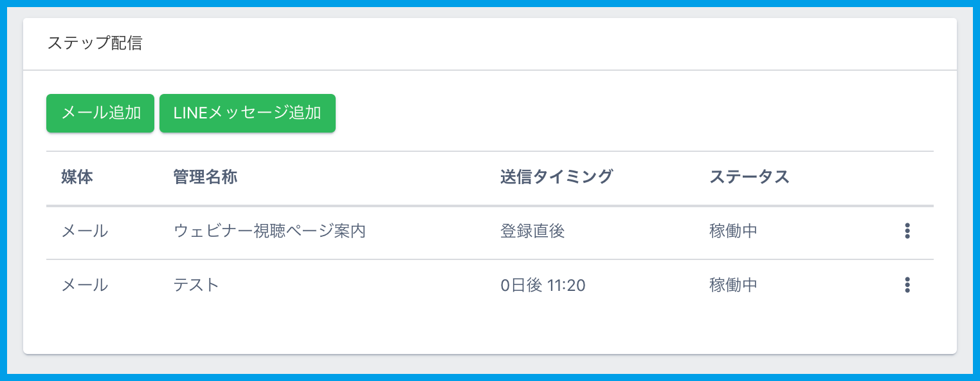Click メール media cell in テスト row
The height and width of the screenshot is (381, 980).
tap(85, 285)
